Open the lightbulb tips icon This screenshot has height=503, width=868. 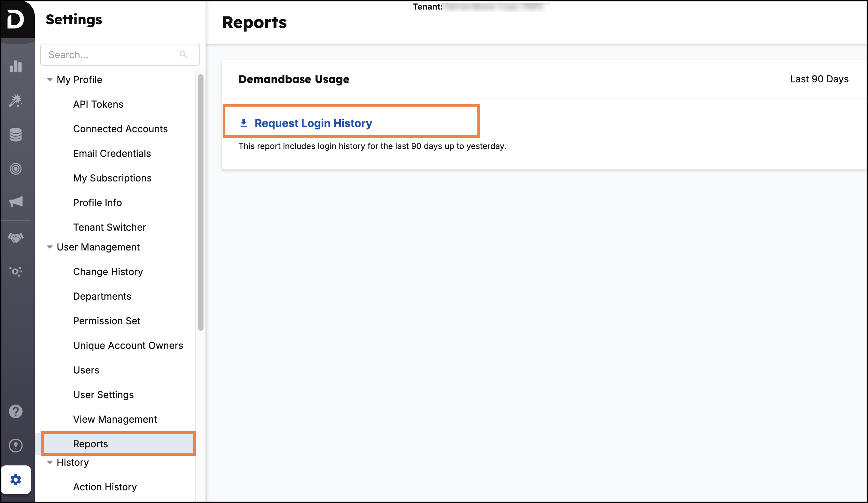(x=16, y=446)
